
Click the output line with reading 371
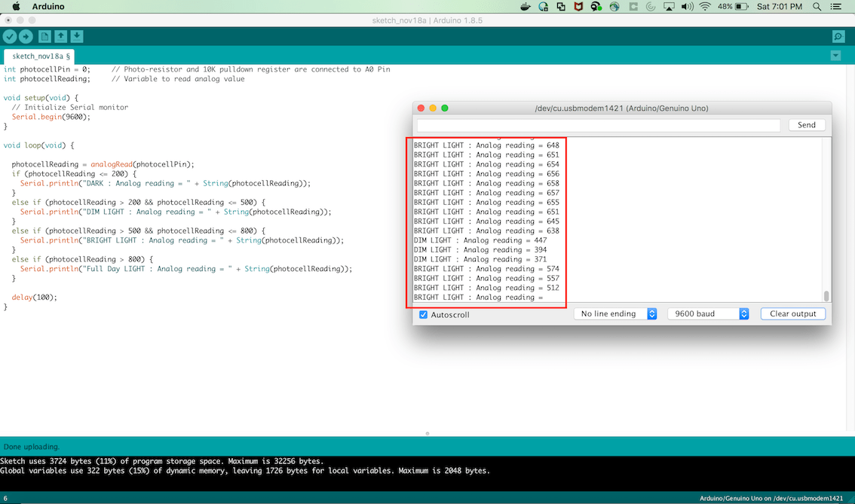click(x=480, y=259)
